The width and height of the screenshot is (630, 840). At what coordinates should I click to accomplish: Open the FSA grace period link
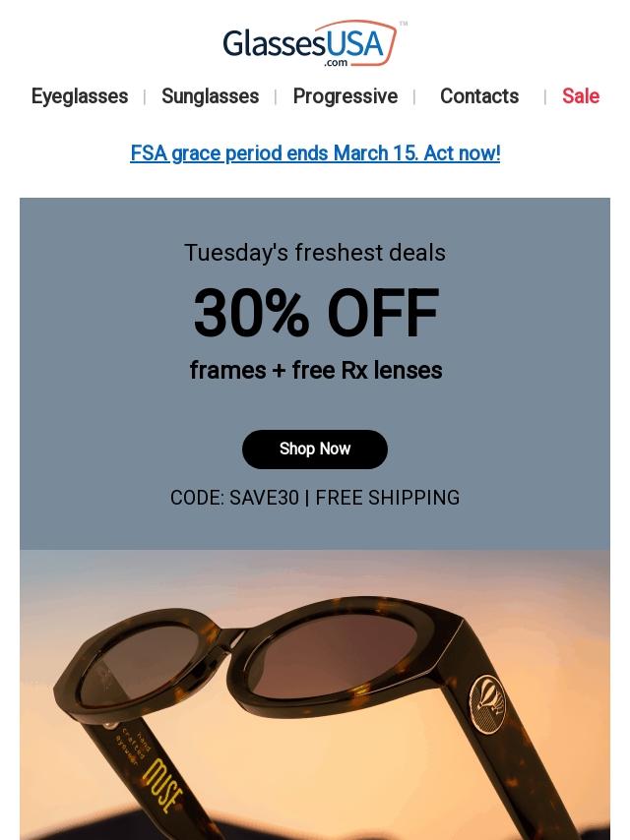[x=315, y=153]
